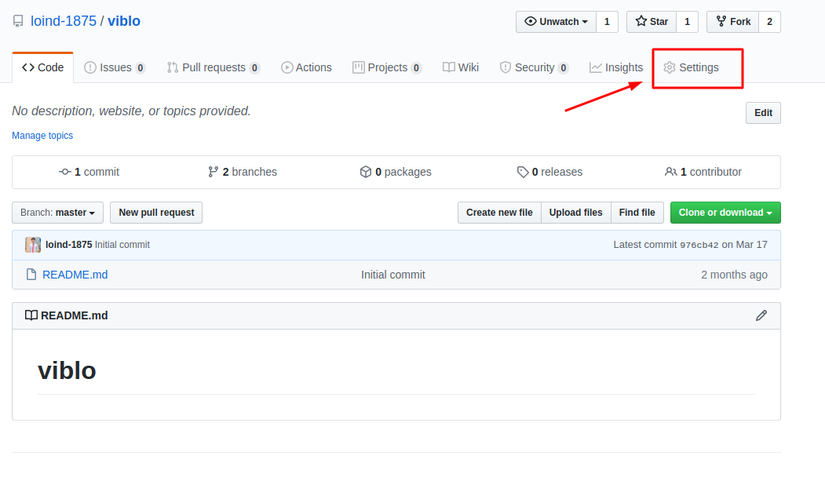Open the Initial commit message beside loind-1875
The width and height of the screenshot is (825, 477).
[122, 245]
